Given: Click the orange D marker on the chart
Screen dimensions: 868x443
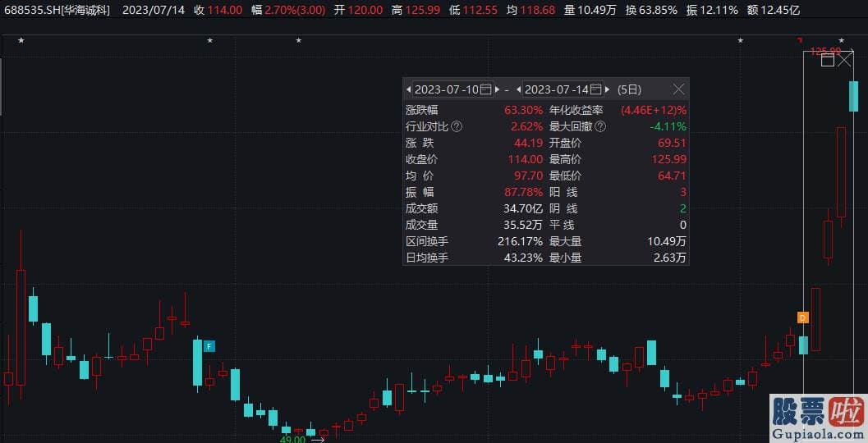Looking at the screenshot, I should pyautogui.click(x=802, y=317).
